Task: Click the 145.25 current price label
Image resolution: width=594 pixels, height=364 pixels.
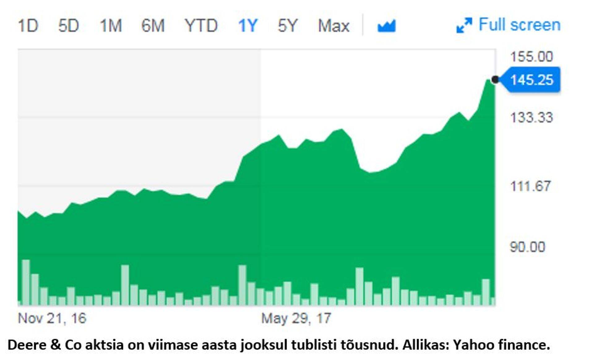Action: [531, 80]
